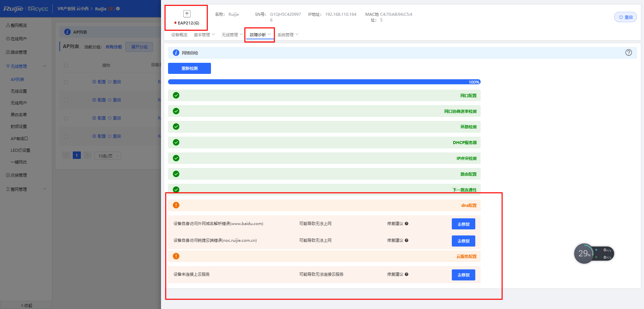Click the 网络自检 info icon
The height and width of the screenshot is (309, 644).
tap(176, 53)
